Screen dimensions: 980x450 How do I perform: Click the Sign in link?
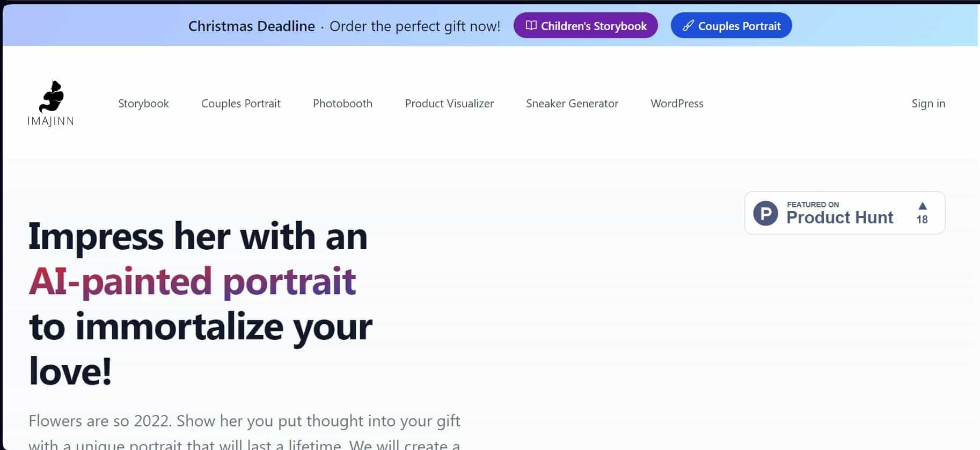(x=928, y=104)
